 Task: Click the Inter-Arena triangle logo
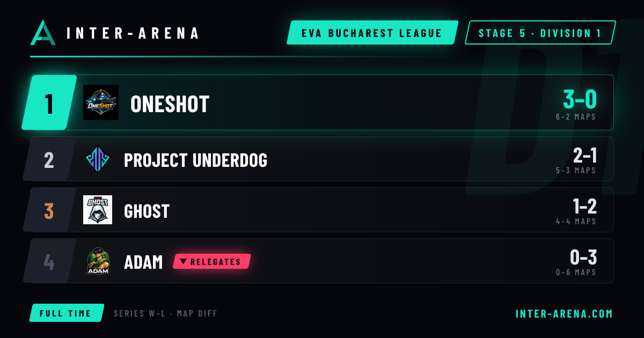point(43,33)
